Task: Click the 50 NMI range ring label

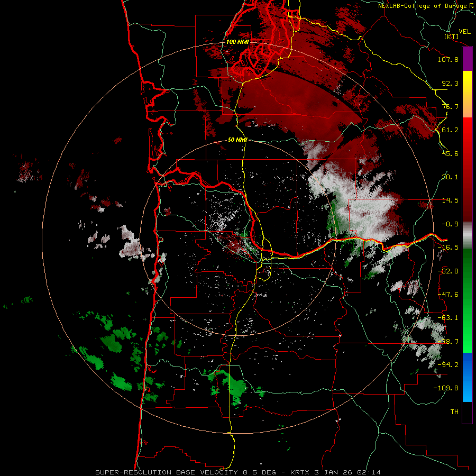Action: 237,140
